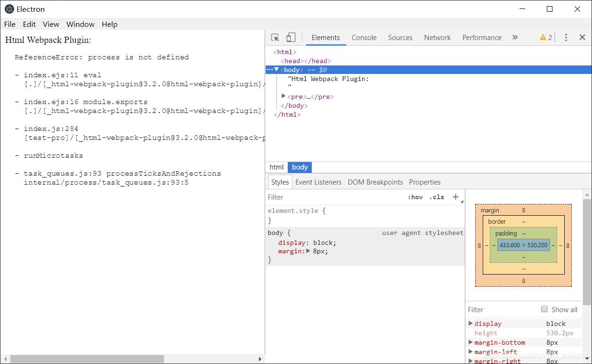Click the closing /html tag row
The image size is (592, 364).
point(287,114)
